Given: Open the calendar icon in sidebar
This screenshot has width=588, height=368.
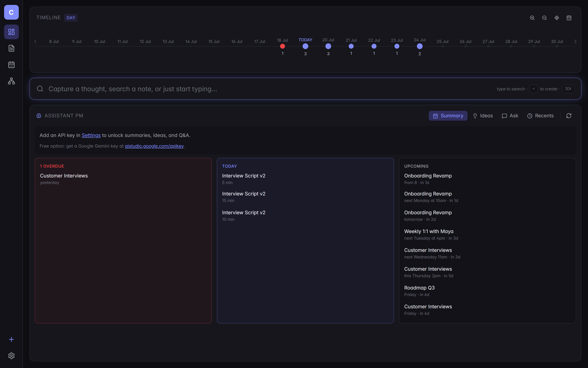Looking at the screenshot, I should pyautogui.click(x=11, y=64).
